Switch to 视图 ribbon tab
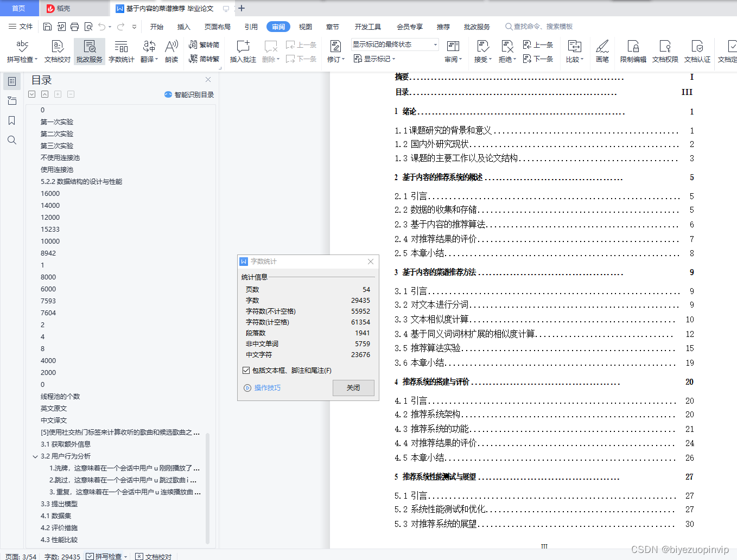 tap(306, 27)
